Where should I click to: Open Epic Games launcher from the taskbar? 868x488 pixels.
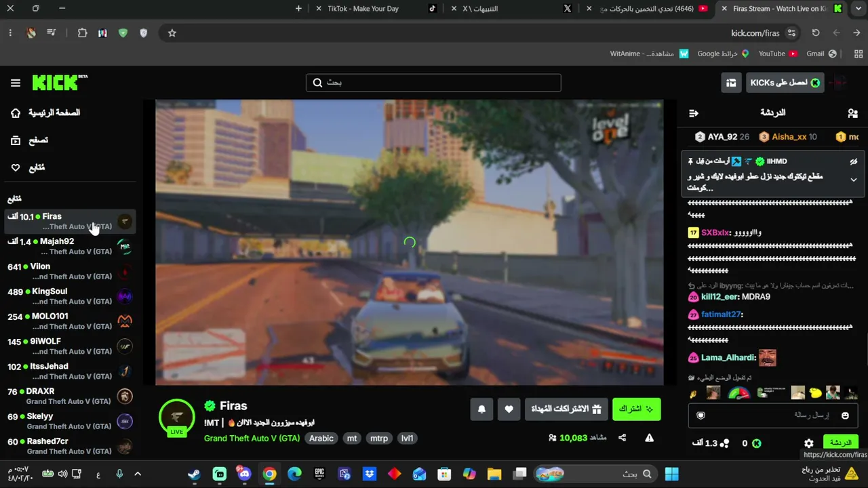pyautogui.click(x=319, y=474)
